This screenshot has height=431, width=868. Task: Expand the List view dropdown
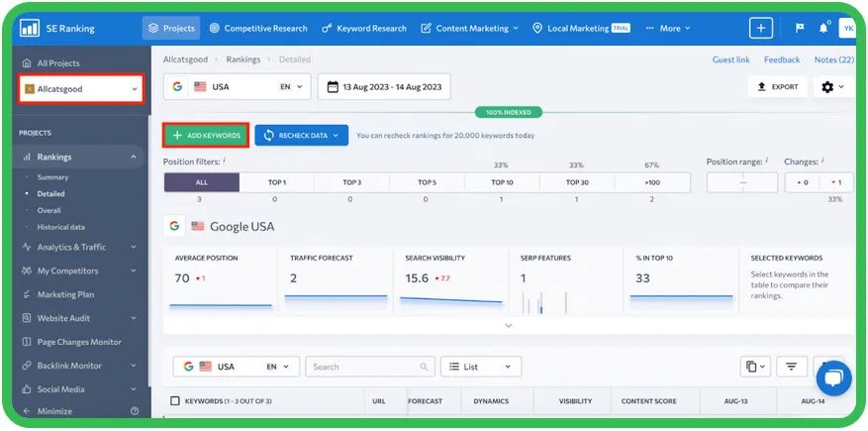click(x=480, y=367)
